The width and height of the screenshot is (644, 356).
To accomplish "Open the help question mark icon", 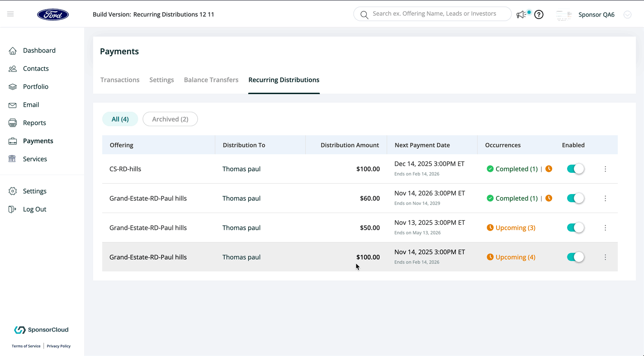I will coord(539,14).
